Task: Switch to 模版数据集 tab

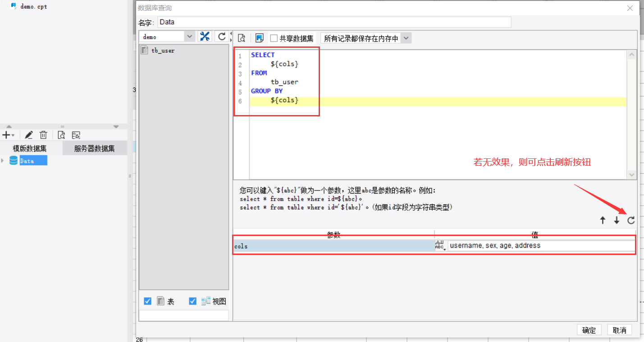Action: click(30, 148)
